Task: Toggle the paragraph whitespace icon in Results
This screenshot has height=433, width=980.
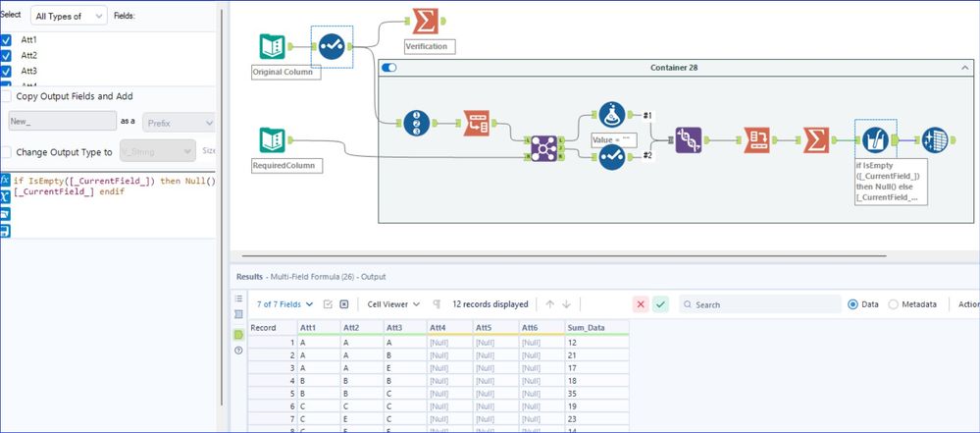Action: (437, 304)
